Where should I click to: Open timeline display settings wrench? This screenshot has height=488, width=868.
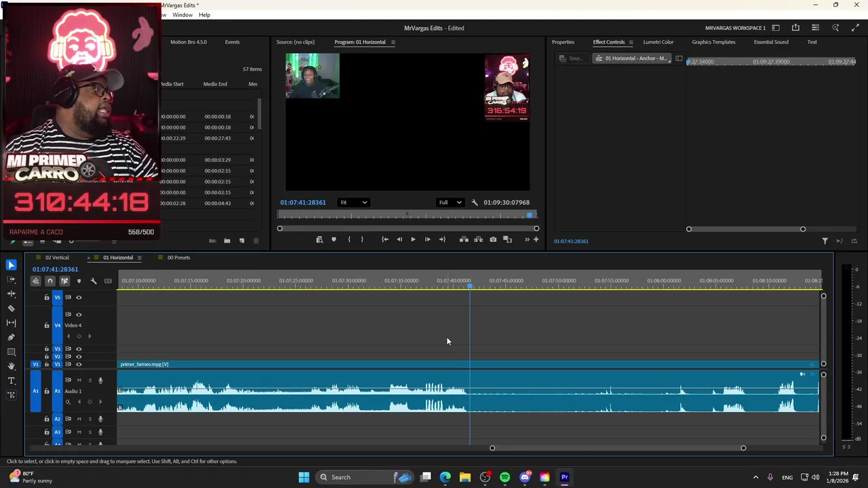coord(94,281)
